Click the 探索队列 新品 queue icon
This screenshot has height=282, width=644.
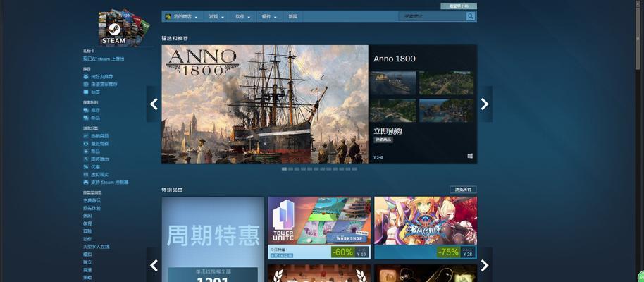[x=86, y=118]
